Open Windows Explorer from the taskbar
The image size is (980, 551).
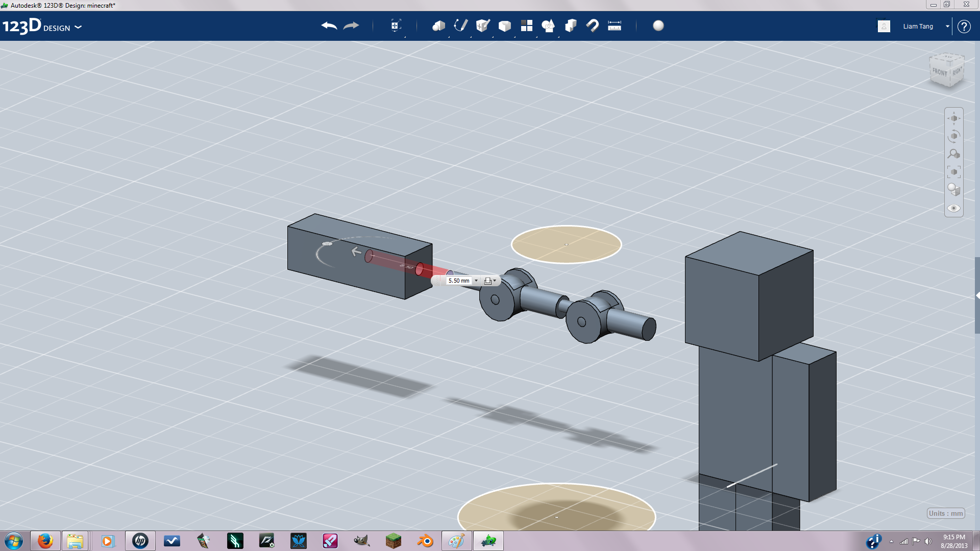tap(75, 541)
